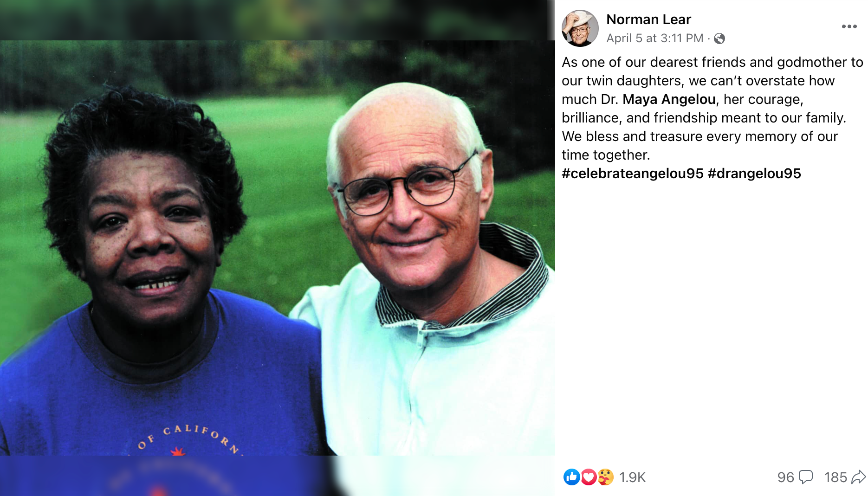Open the #celebrateangelou95 hashtag
Viewport: 868px width, 496px height.
pyautogui.click(x=632, y=174)
